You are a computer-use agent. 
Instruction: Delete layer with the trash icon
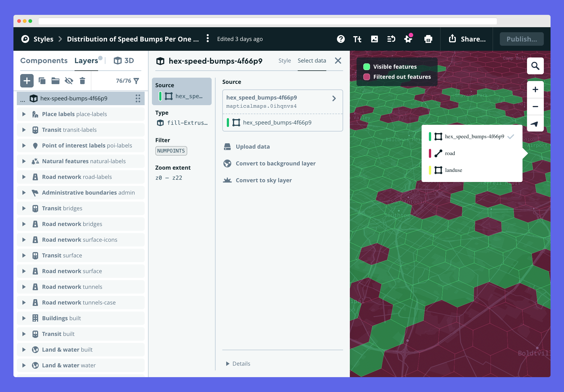pyautogui.click(x=82, y=81)
